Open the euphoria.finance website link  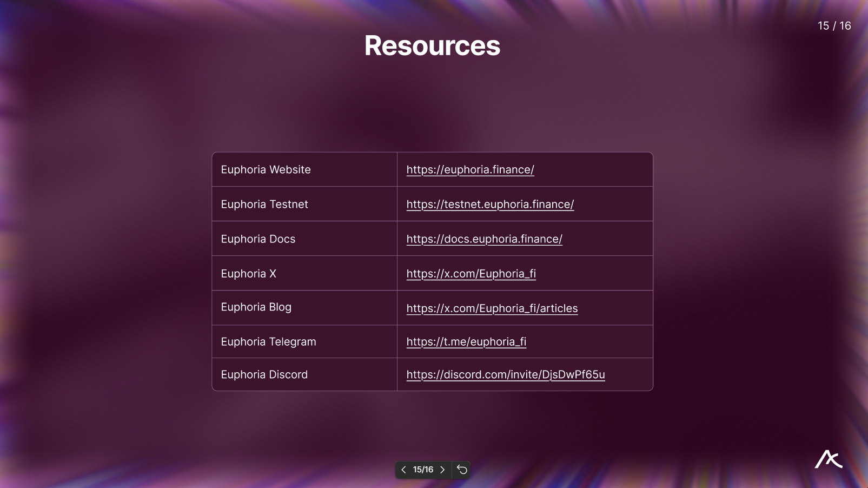pos(470,170)
